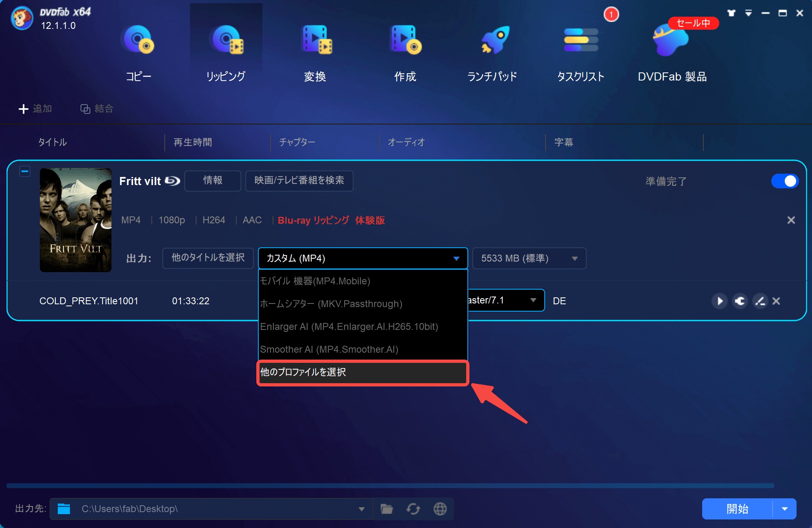812x528 pixels.
Task: Click the 01:33:22 playback duration
Action: tap(190, 301)
